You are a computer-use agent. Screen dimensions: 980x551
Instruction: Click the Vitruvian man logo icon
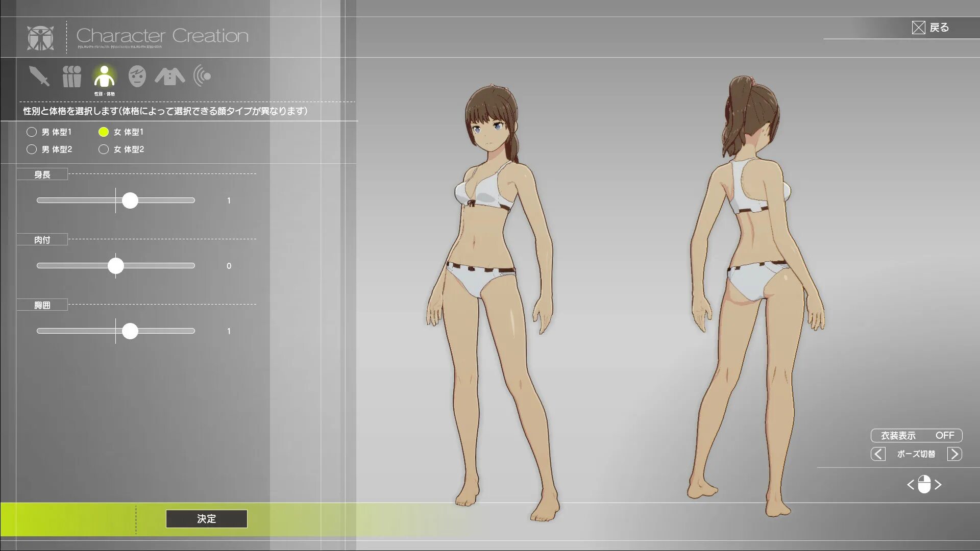(x=41, y=37)
